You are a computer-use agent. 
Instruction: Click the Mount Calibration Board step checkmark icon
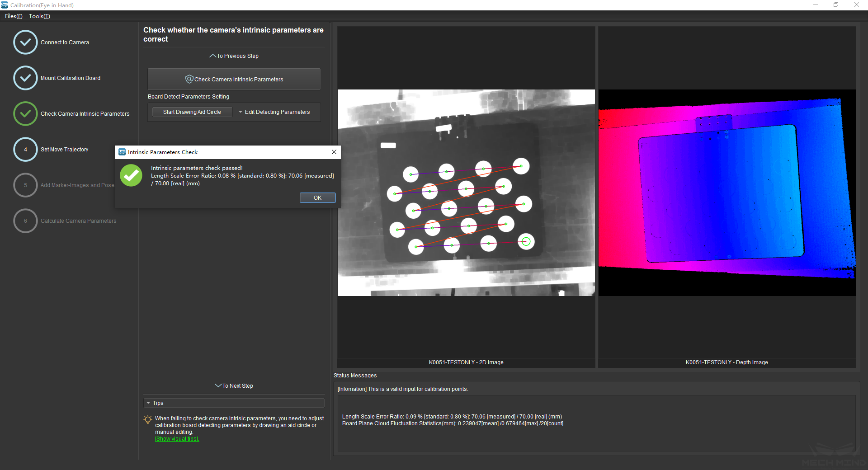25,78
